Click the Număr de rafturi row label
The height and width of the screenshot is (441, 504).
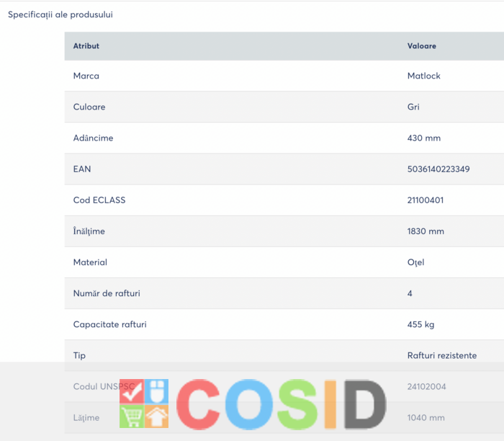pos(107,293)
